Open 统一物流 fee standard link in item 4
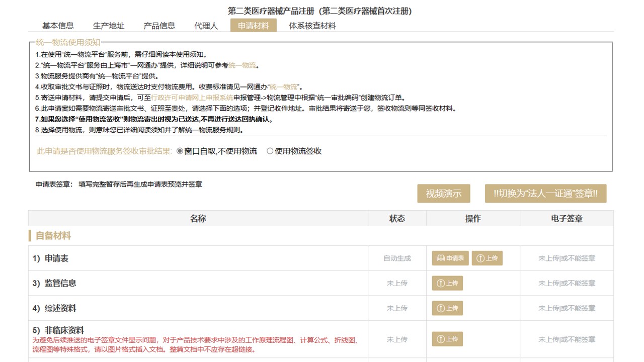 coord(283,87)
